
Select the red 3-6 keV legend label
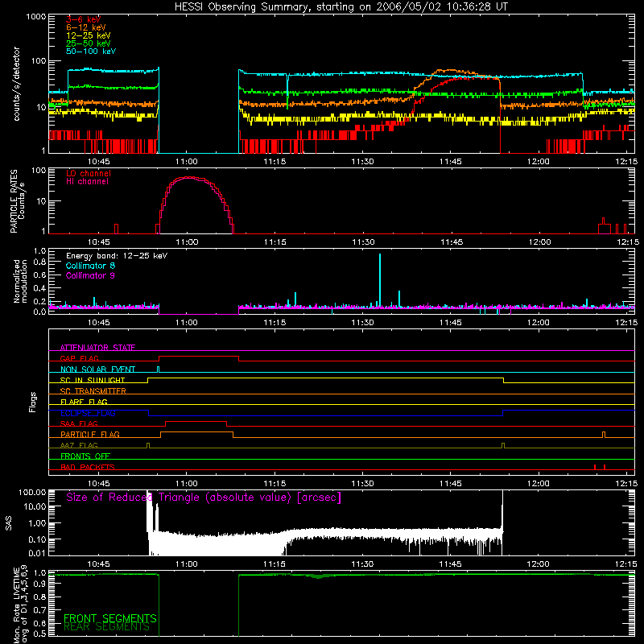pyautogui.click(x=83, y=19)
